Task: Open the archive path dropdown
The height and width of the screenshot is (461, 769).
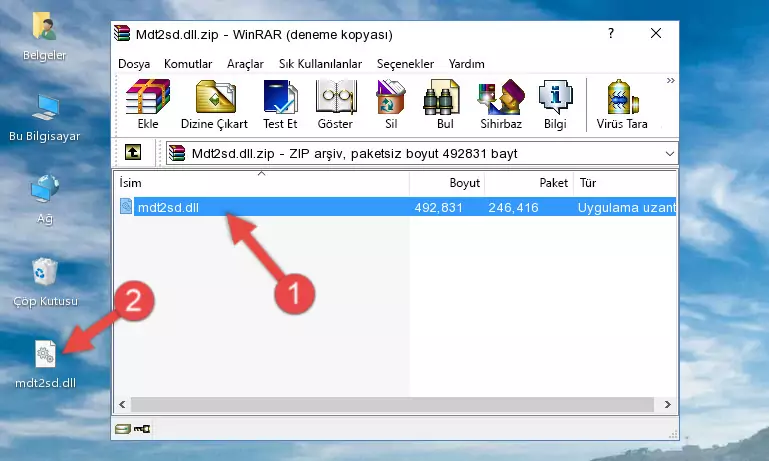Action: tap(669, 154)
